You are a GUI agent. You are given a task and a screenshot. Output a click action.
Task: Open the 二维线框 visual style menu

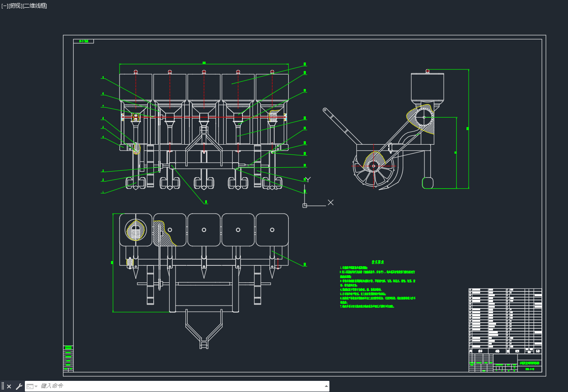click(x=35, y=6)
